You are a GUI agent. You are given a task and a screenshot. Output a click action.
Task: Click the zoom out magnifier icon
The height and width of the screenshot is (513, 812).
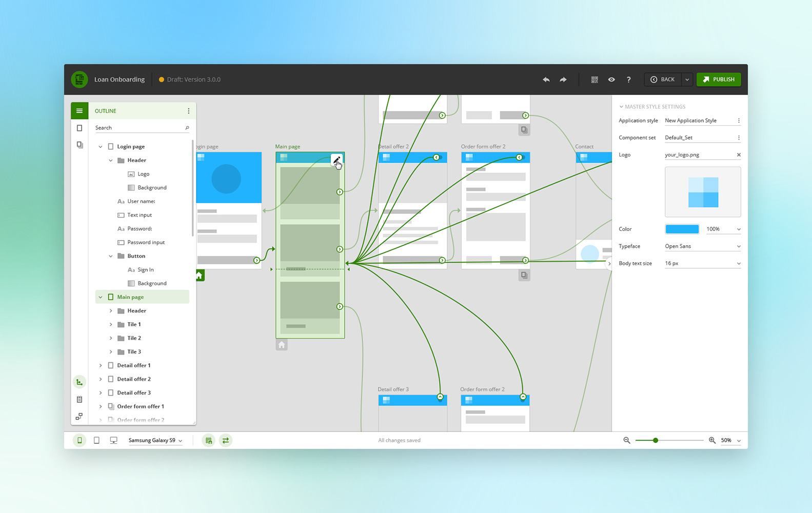627,440
